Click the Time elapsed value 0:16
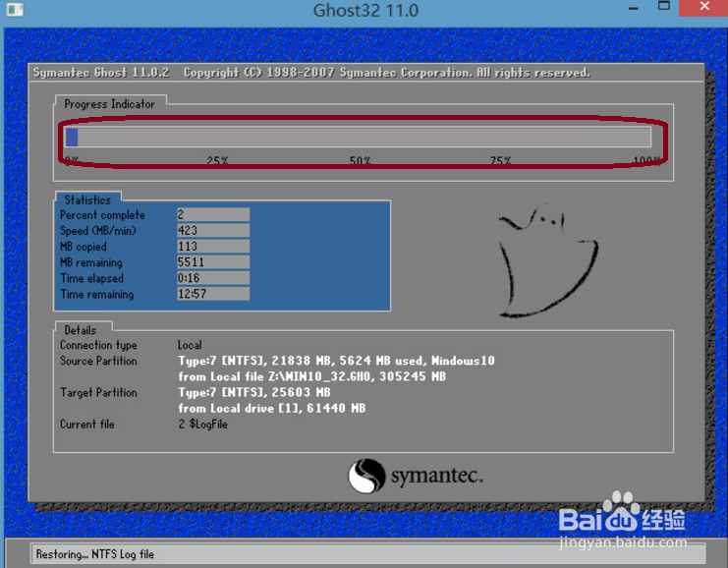This screenshot has width=728, height=568. (x=213, y=278)
